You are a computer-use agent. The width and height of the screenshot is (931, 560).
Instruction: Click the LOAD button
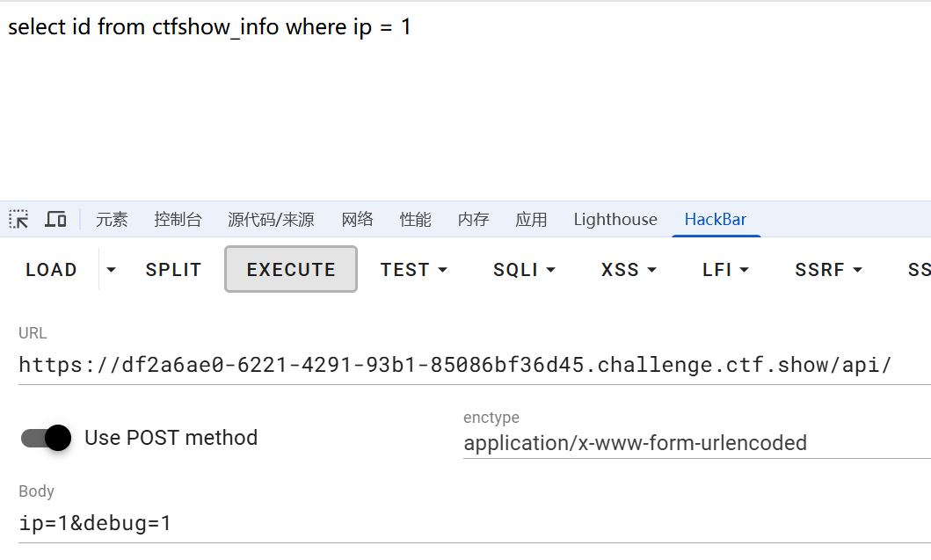51,270
